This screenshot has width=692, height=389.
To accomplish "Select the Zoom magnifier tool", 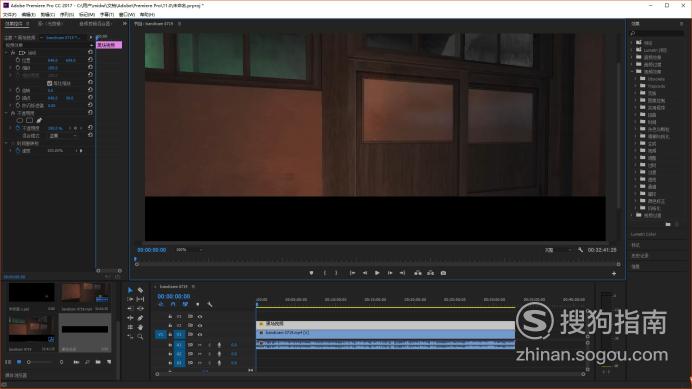I will point(140,336).
